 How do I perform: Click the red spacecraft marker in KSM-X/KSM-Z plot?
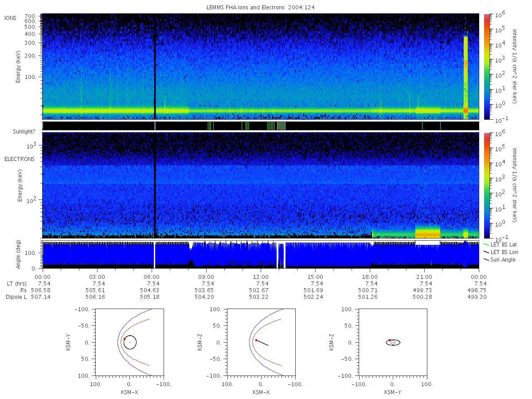click(256, 340)
